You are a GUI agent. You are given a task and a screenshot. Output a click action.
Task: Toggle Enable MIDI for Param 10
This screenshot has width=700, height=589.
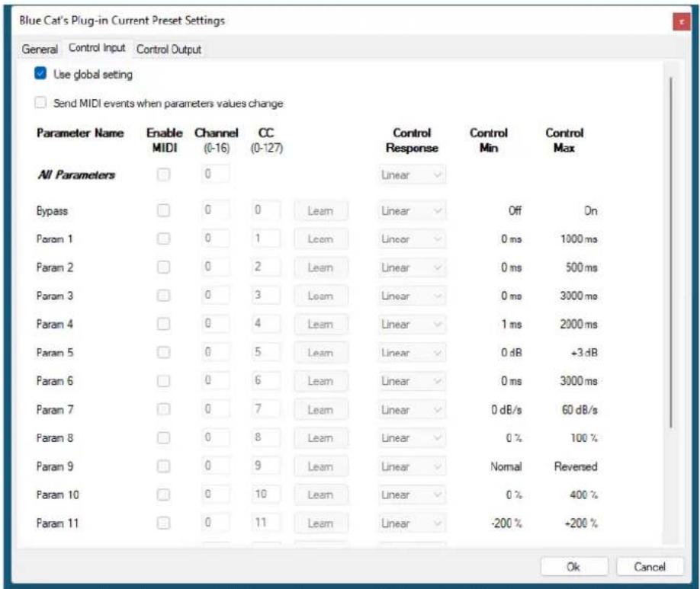(x=163, y=495)
